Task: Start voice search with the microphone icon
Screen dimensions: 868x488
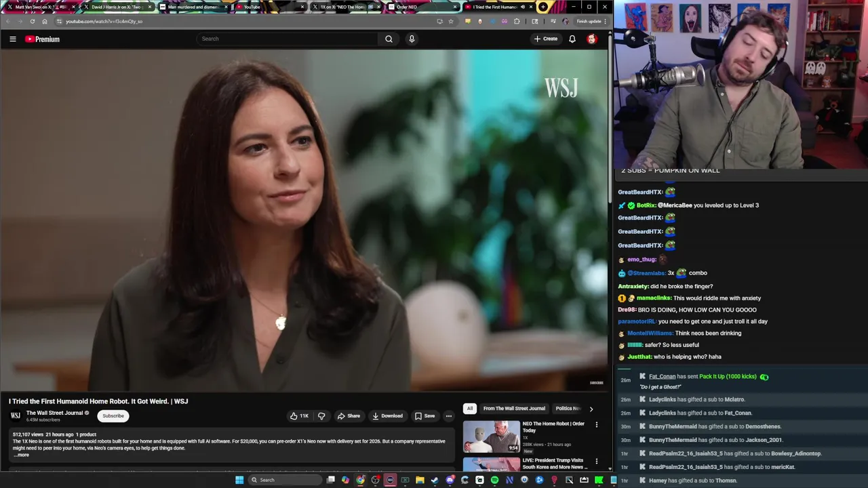Action: [x=412, y=39]
